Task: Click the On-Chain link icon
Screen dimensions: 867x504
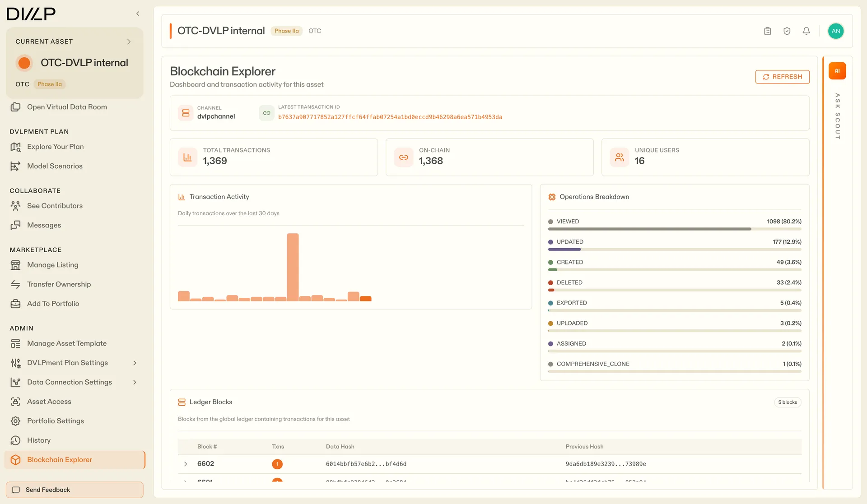Action: tap(404, 157)
